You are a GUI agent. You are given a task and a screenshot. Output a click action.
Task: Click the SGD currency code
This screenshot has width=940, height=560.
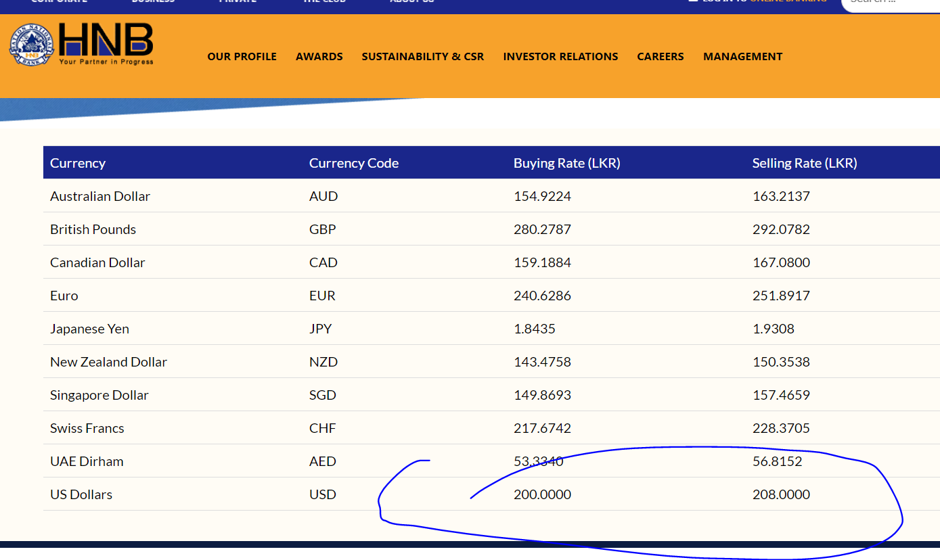point(323,395)
